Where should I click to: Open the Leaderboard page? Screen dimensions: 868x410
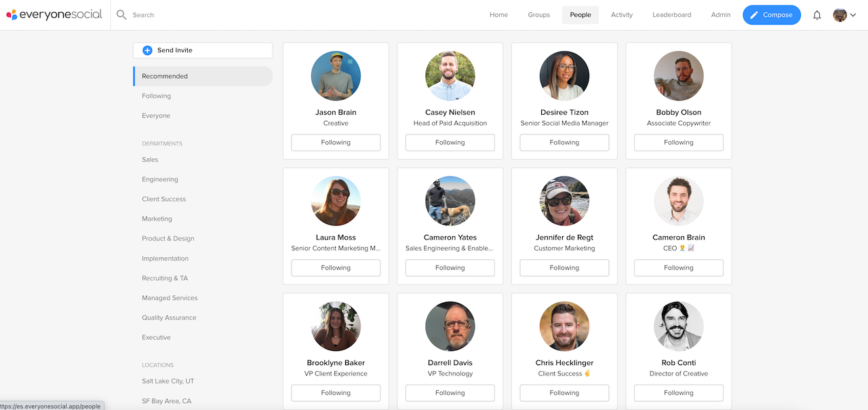pyautogui.click(x=671, y=14)
